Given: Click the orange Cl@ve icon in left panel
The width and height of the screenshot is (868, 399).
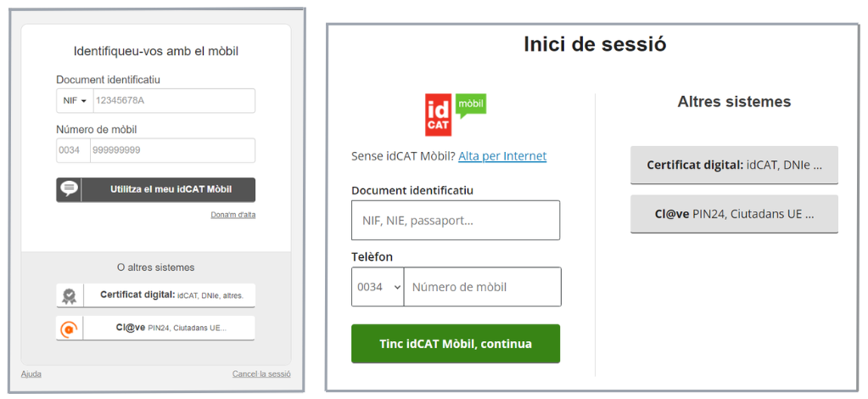Looking at the screenshot, I should tap(70, 329).
